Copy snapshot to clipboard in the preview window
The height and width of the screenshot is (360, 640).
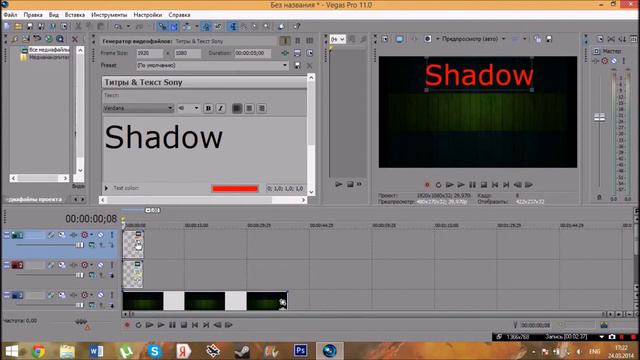[x=538, y=39]
